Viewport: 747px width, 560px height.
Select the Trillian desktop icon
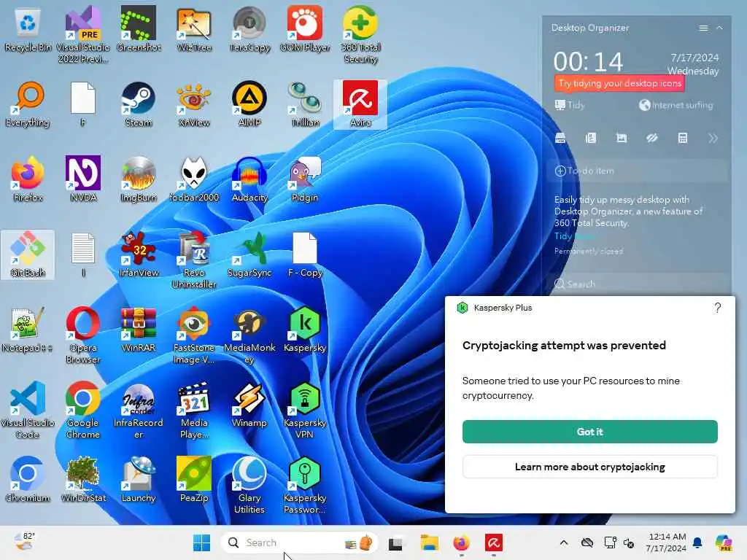click(305, 105)
